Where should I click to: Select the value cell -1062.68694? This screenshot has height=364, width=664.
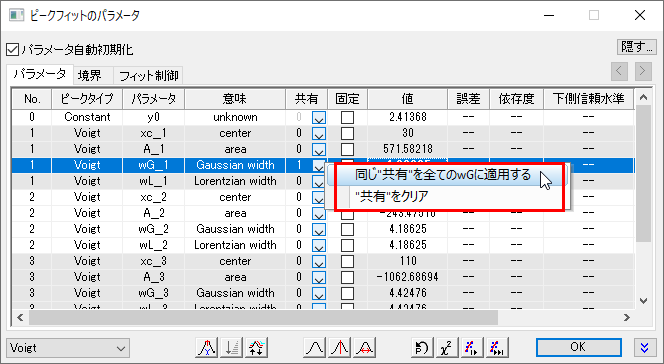pos(407,278)
